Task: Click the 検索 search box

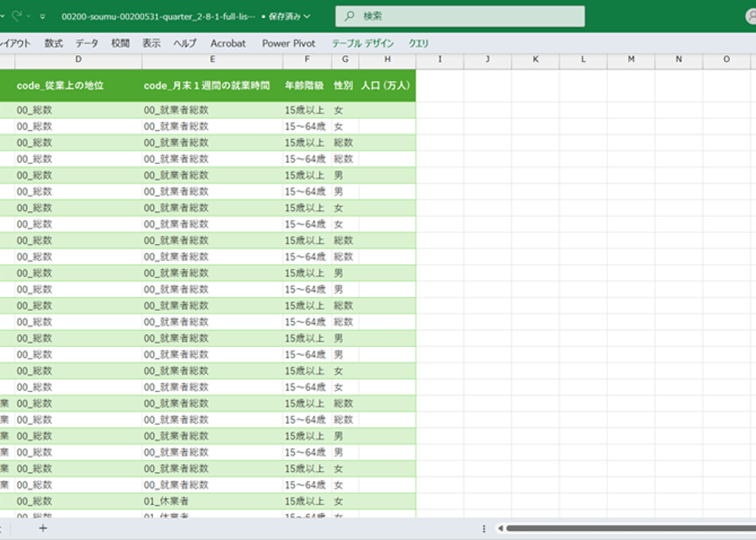Action: (x=460, y=16)
